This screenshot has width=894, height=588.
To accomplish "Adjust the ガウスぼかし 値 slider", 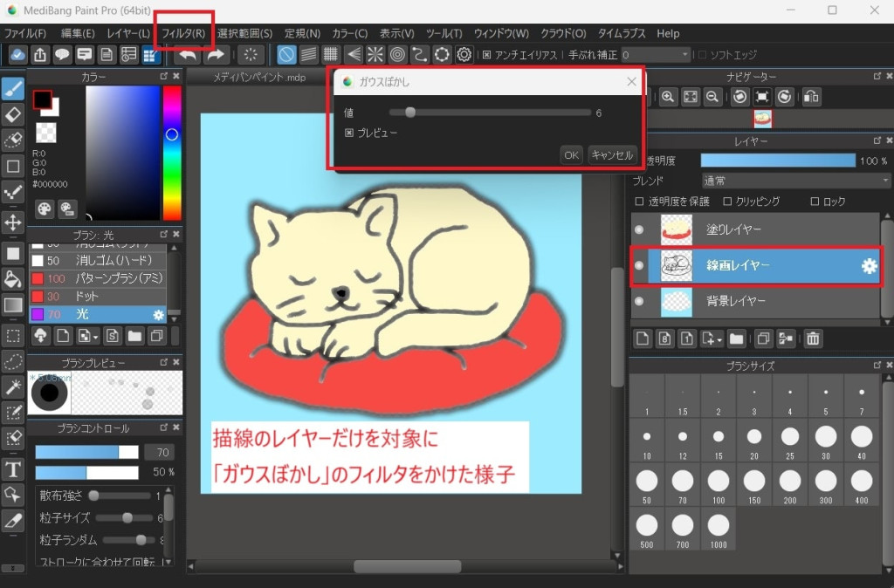I will 490,113.
